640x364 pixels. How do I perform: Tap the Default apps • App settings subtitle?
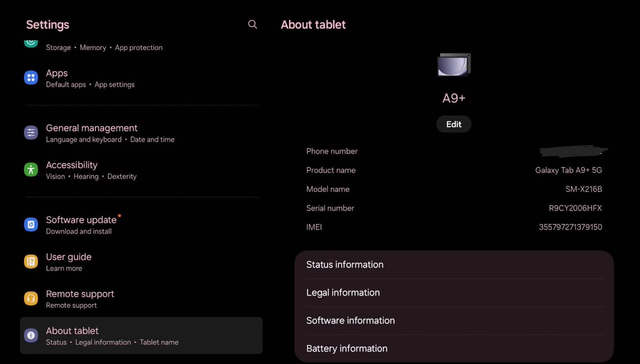point(90,85)
